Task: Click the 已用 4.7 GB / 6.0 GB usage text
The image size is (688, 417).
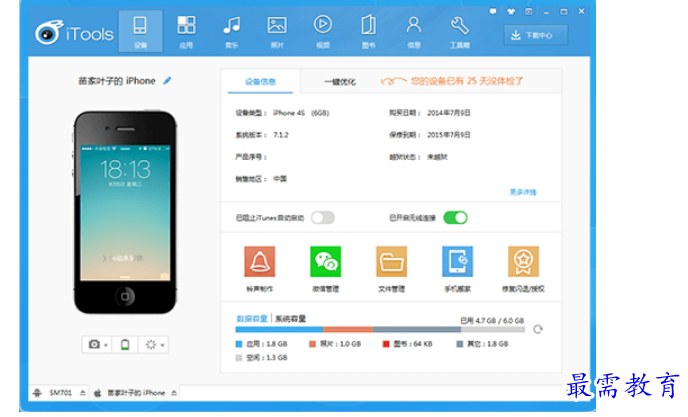Action: point(492,320)
